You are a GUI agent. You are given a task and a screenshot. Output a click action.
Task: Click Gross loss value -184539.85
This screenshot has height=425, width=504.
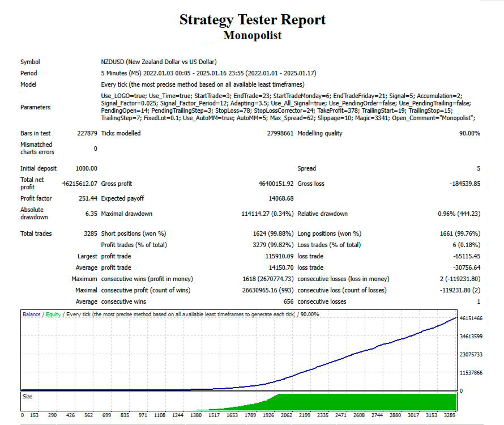pos(465,184)
